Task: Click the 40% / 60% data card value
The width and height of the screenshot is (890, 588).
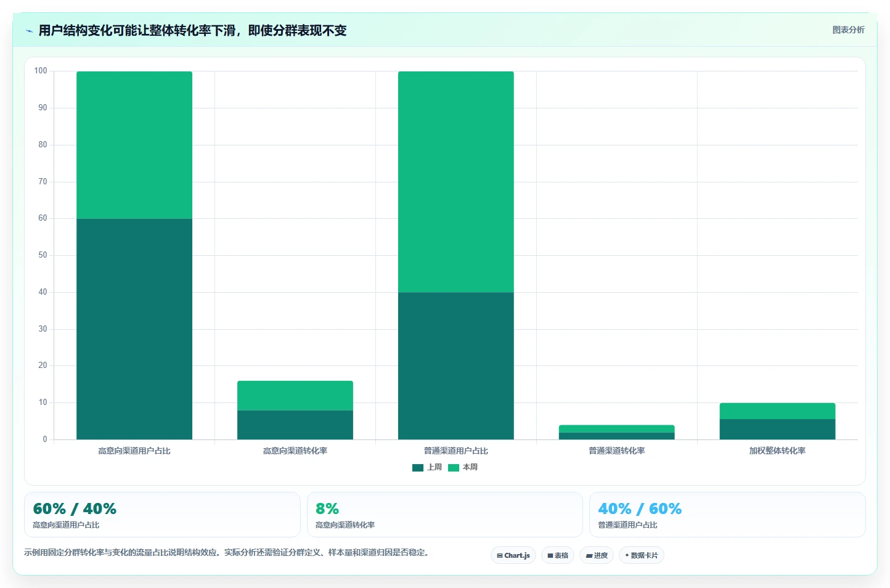Action: 640,509
